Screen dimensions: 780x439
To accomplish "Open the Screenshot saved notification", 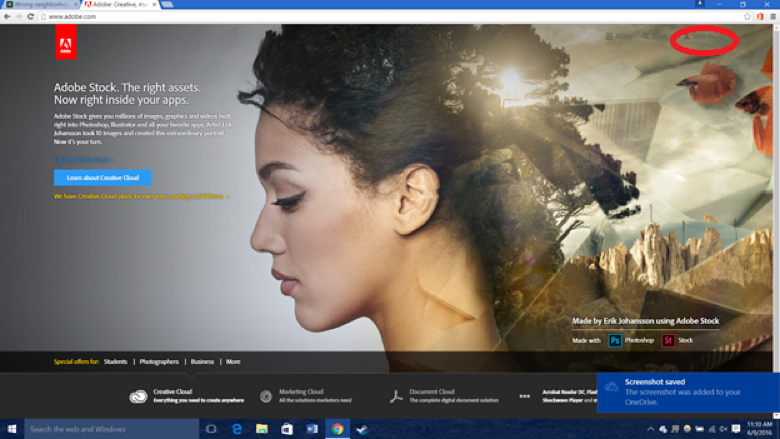I will click(x=688, y=392).
